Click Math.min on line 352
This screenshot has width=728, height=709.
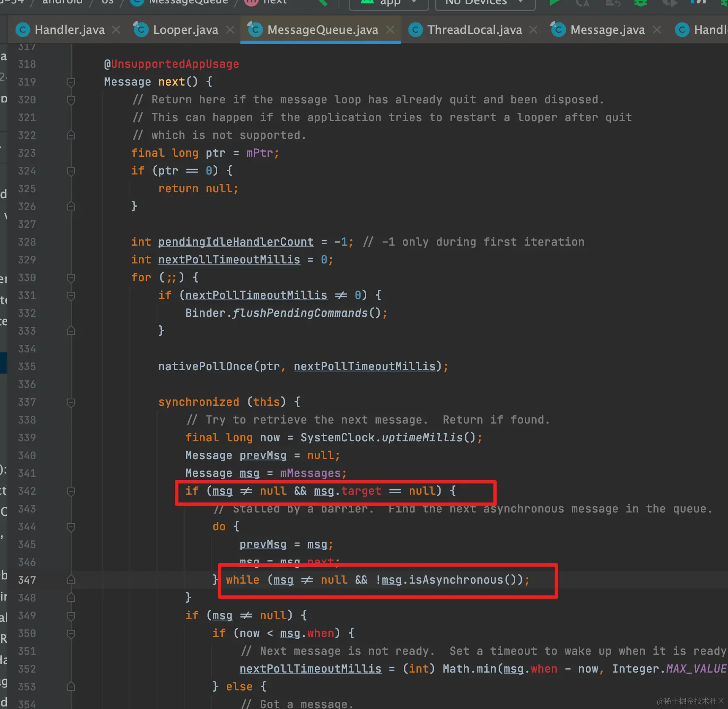469,669
